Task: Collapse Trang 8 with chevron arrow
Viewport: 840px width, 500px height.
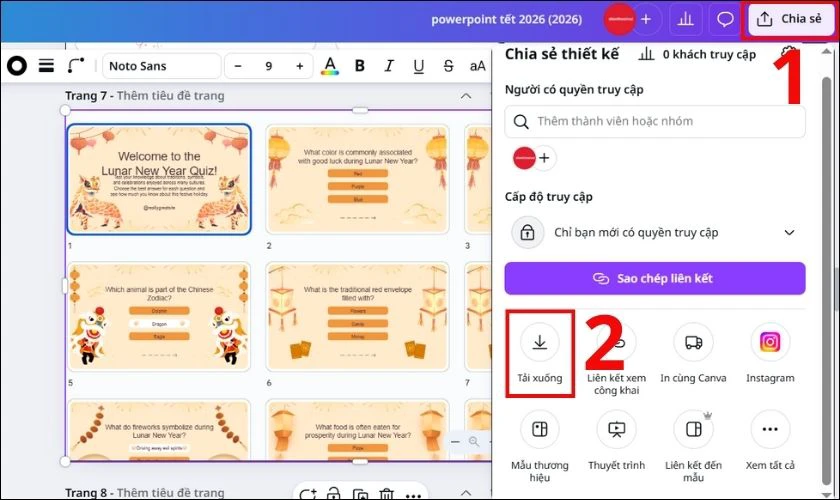Action: click(466, 492)
